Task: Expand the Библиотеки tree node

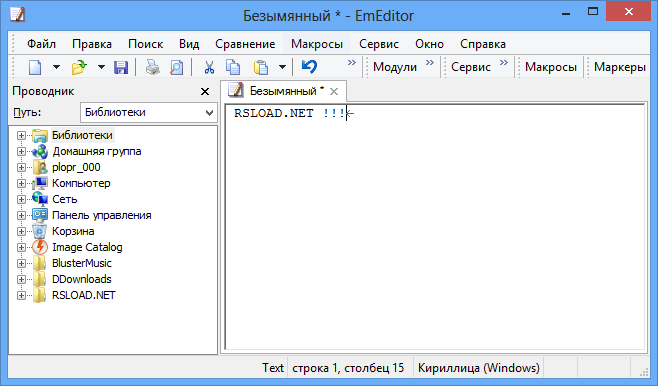Action: [x=21, y=136]
